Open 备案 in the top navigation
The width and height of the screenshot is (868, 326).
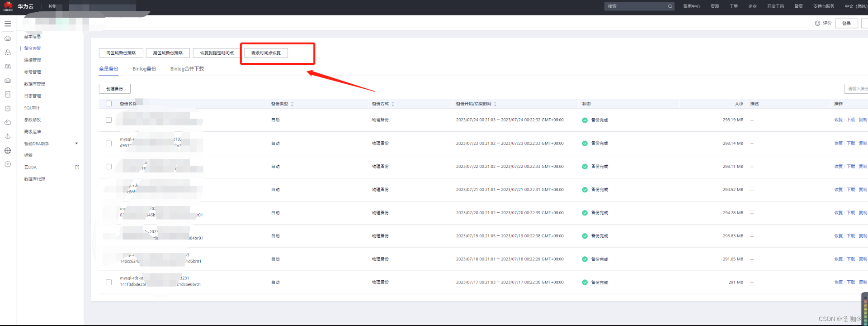[x=799, y=6]
